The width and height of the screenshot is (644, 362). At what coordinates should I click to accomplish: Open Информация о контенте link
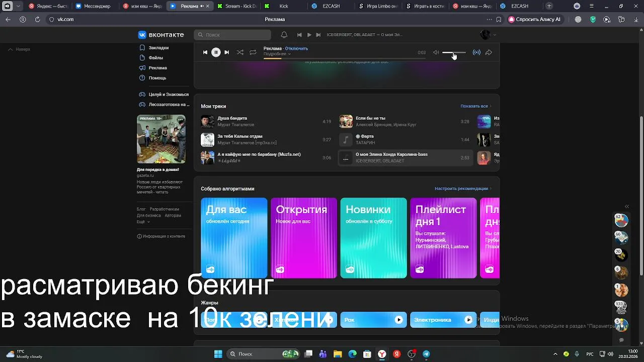coord(161,236)
